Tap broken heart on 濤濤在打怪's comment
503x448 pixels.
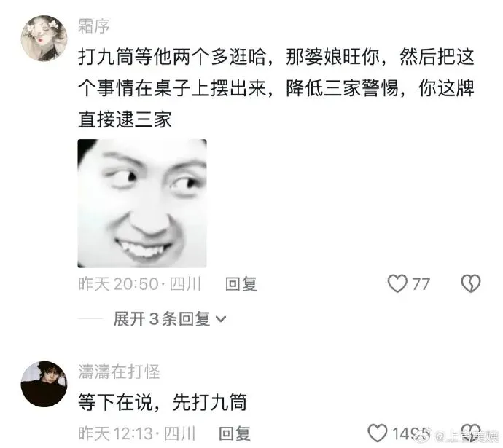(471, 433)
